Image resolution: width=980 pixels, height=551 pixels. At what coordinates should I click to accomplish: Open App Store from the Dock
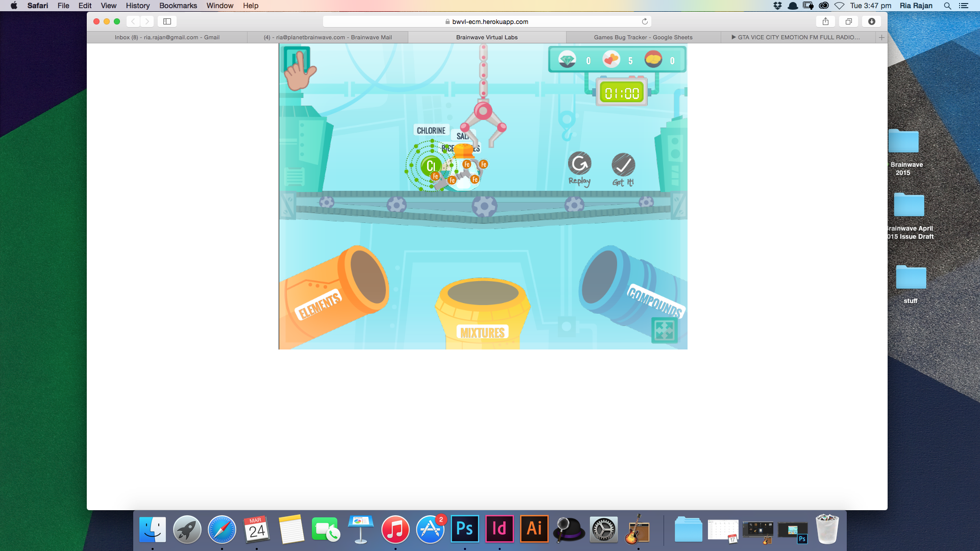tap(430, 530)
